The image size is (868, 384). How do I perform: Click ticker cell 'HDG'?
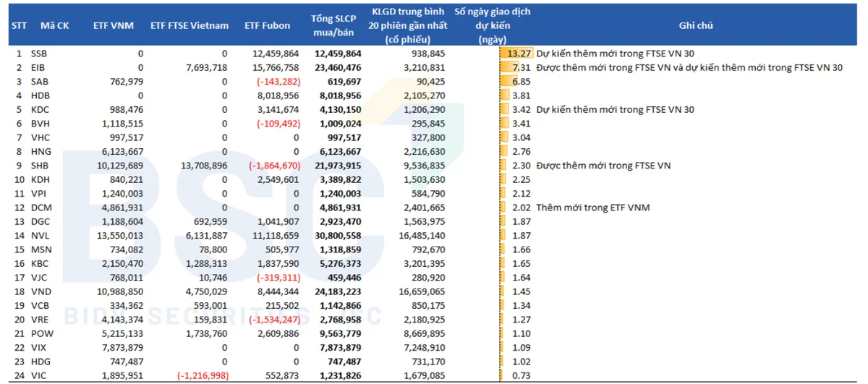[41, 362]
